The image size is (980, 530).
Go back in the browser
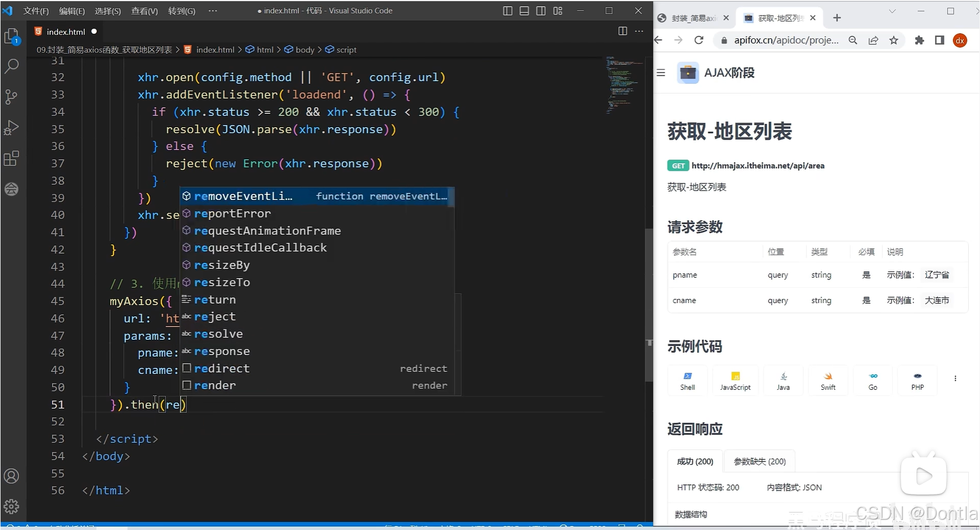[x=659, y=40]
